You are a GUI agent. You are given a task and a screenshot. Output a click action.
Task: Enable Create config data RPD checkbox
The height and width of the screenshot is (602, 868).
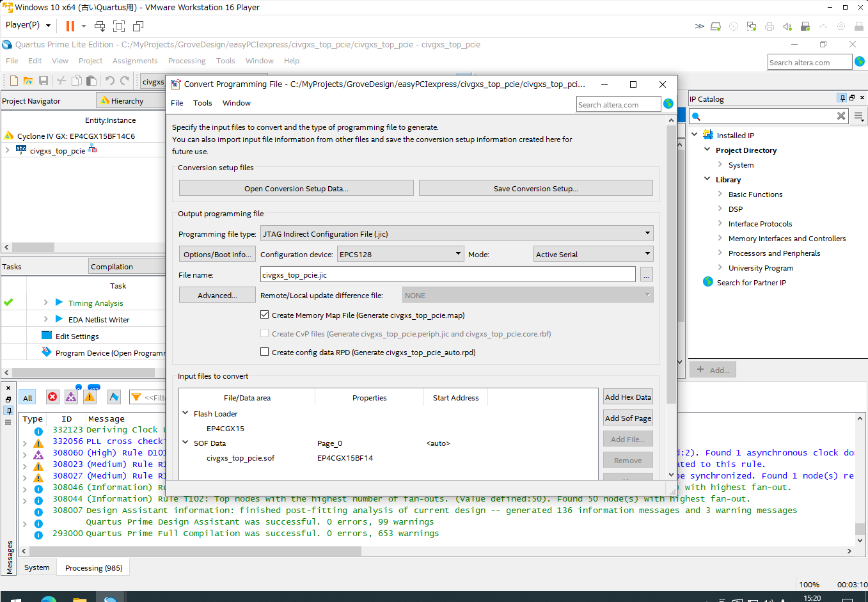(x=264, y=352)
